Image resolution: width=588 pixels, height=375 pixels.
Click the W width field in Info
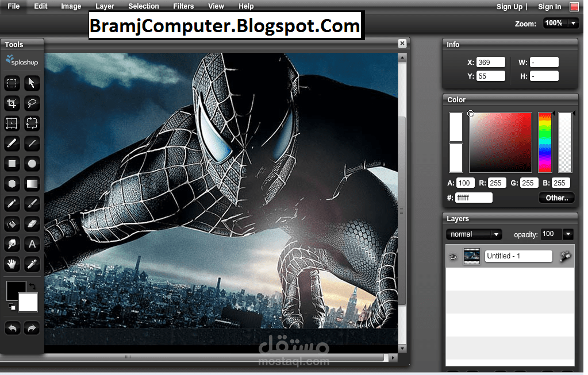pos(544,62)
